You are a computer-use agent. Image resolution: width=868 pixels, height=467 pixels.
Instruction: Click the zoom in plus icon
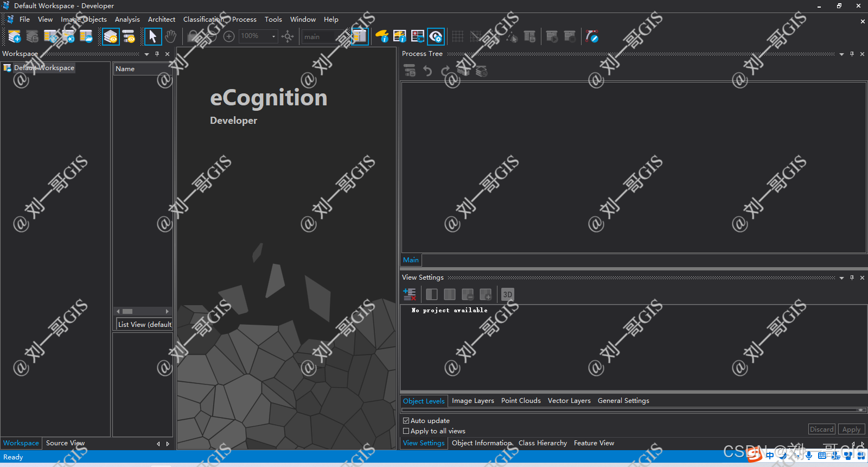tap(229, 36)
